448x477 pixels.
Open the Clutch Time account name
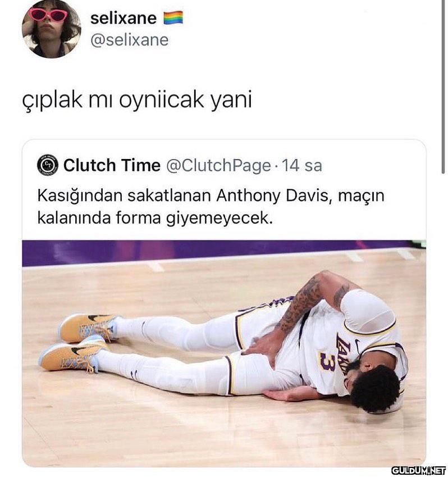tap(112, 166)
